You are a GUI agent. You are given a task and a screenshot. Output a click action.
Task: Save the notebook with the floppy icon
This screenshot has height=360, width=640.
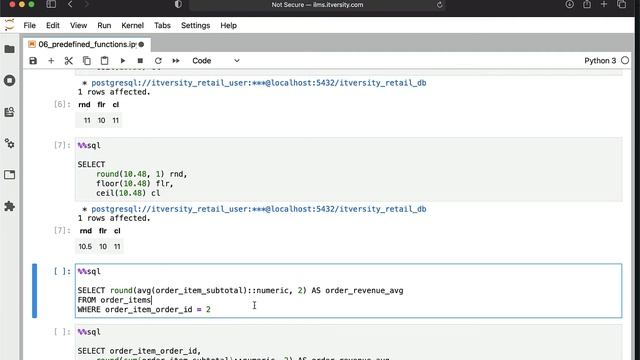click(33, 61)
